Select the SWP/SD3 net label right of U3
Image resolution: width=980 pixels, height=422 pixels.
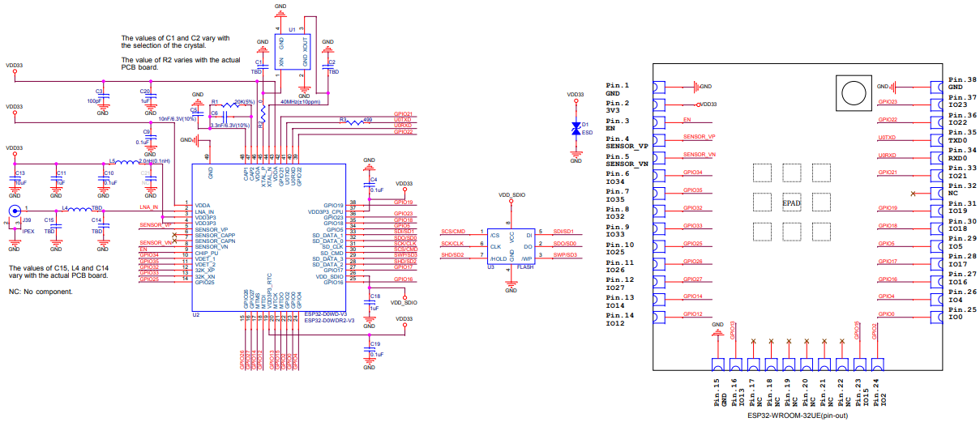[x=566, y=256]
